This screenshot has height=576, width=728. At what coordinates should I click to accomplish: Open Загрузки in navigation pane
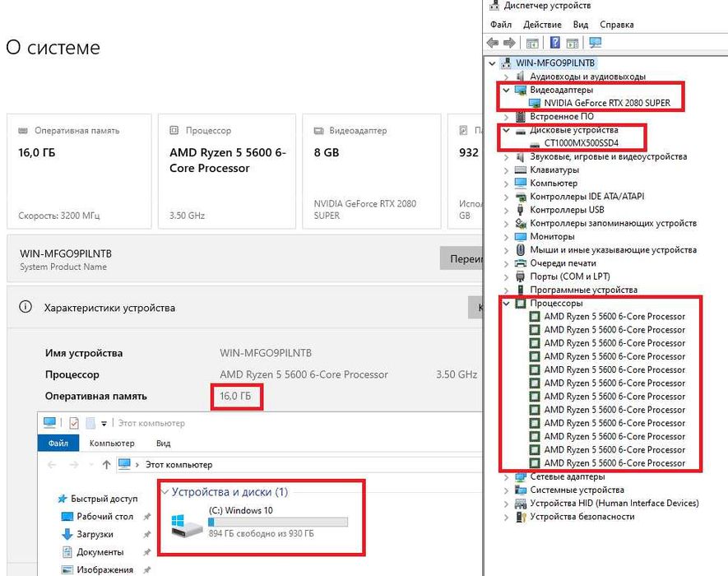point(95,534)
